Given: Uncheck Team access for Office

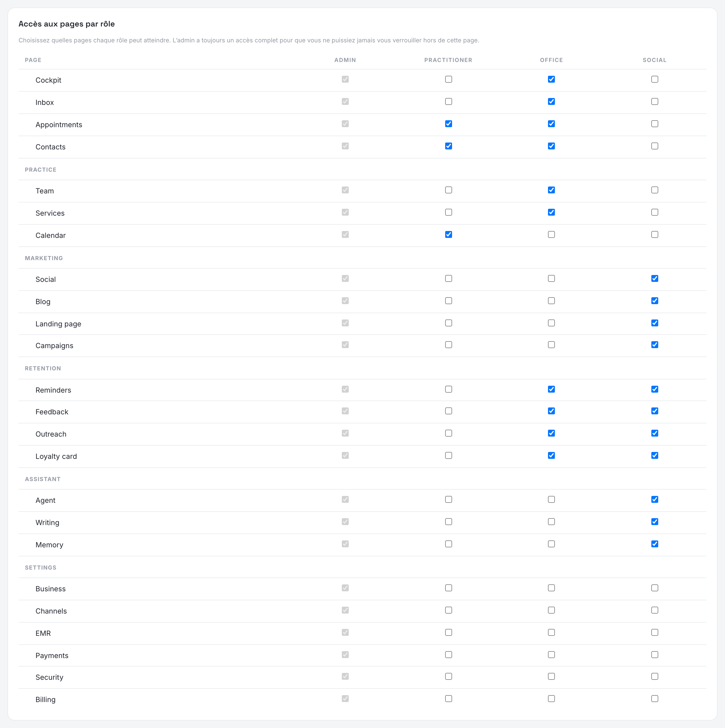Looking at the screenshot, I should (x=551, y=190).
